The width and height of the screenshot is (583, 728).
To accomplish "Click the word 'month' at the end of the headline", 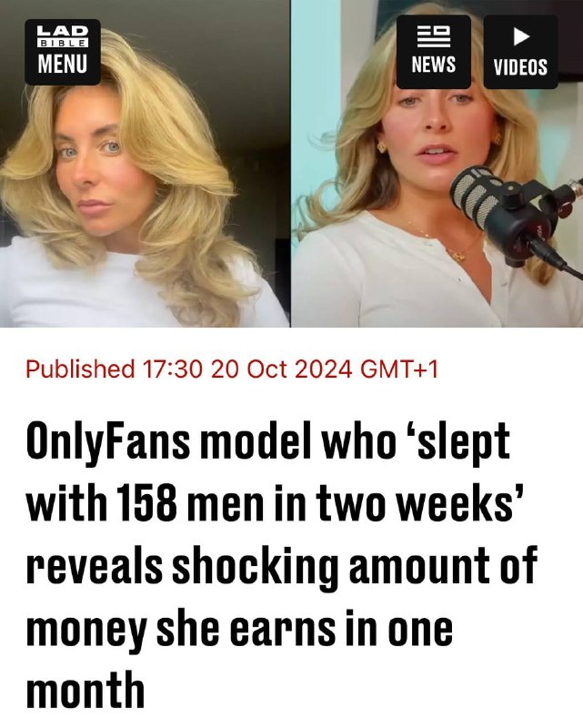I will pos(85,689).
